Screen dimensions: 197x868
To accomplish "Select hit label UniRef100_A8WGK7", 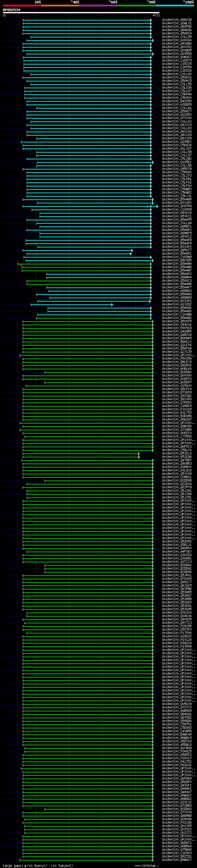I will click(177, 795).
